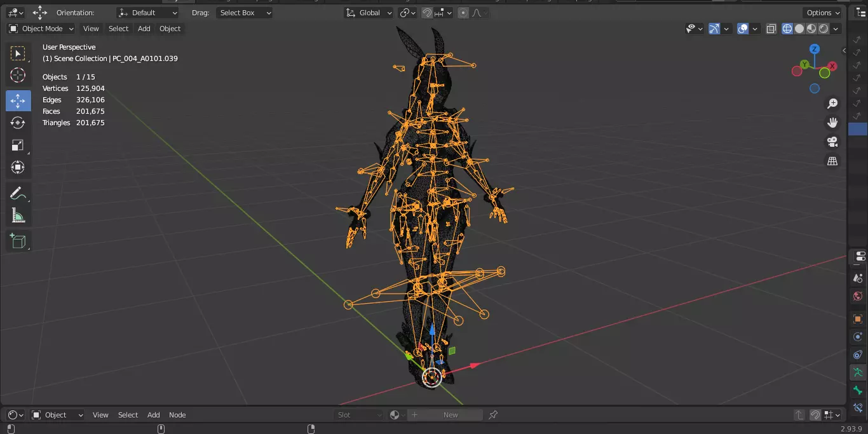Select the Add Cube tool
Image resolution: width=868 pixels, height=434 pixels.
pos(18,241)
